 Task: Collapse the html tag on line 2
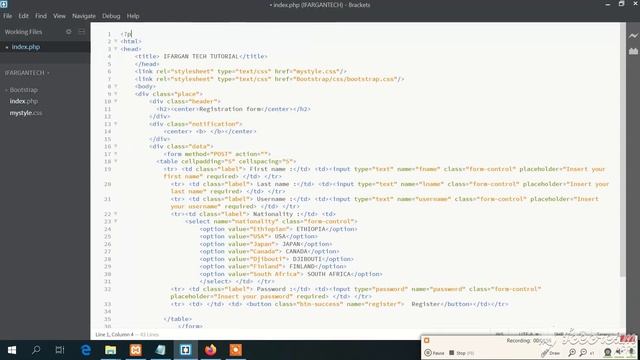116,41
